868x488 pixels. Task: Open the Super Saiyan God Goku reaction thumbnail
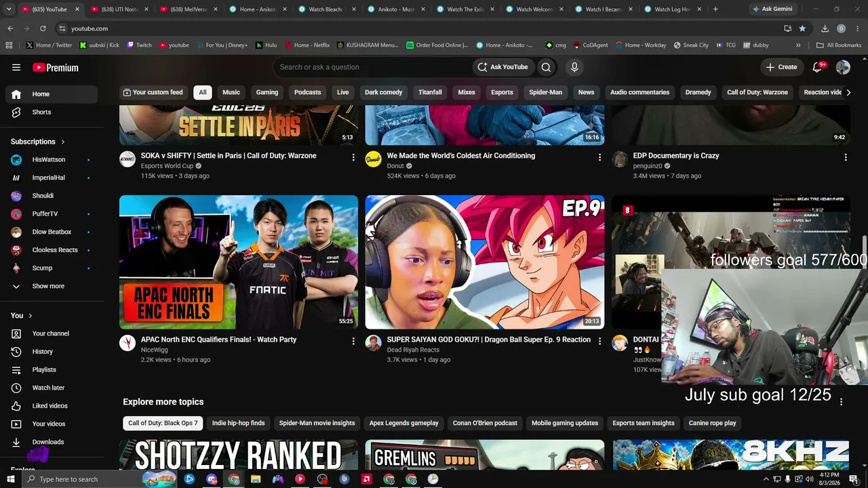pyautogui.click(x=485, y=262)
